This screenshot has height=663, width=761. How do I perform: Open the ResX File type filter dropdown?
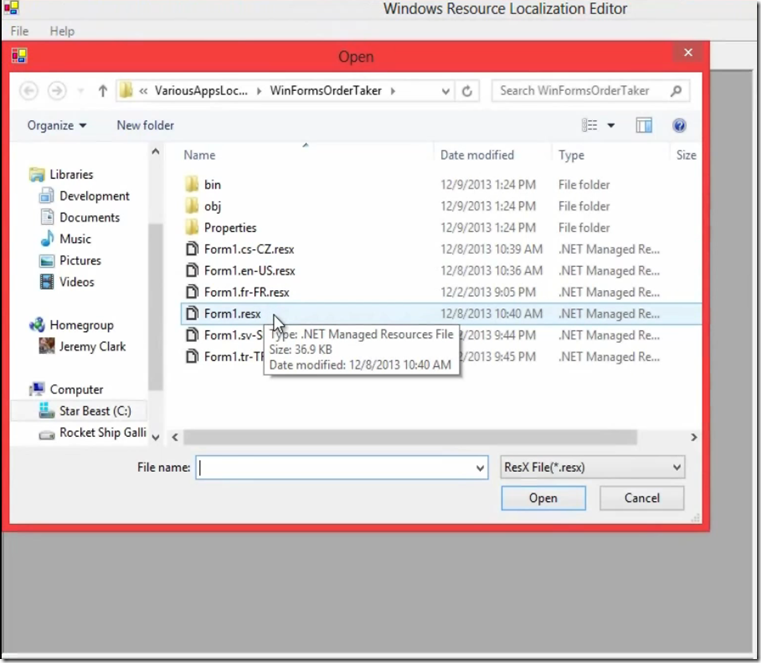[x=593, y=467]
